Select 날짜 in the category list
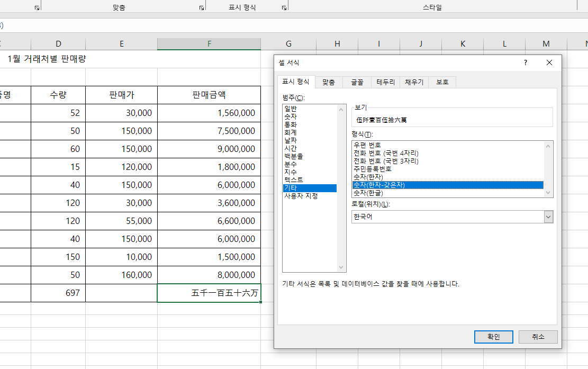Viewport: 588px width, 369px height. [310, 140]
